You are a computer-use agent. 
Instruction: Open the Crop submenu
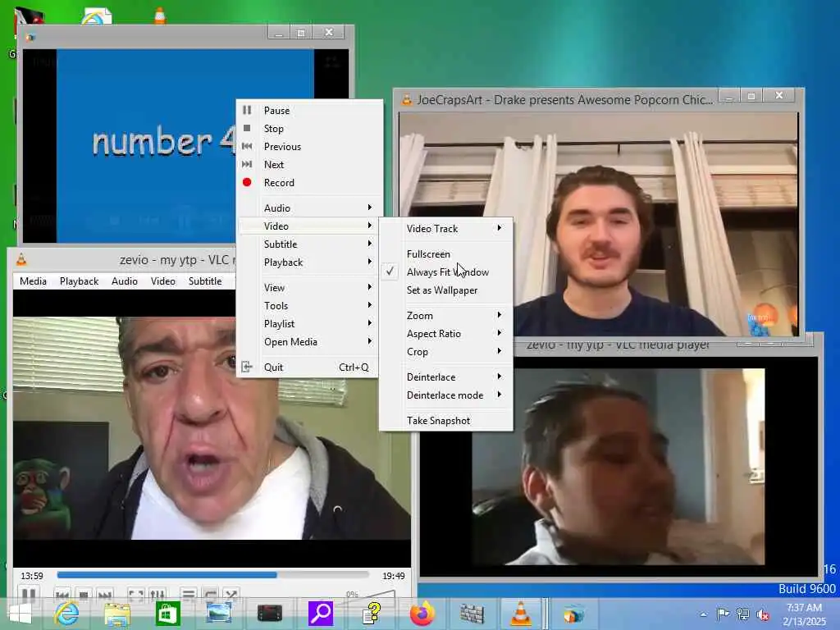(445, 352)
